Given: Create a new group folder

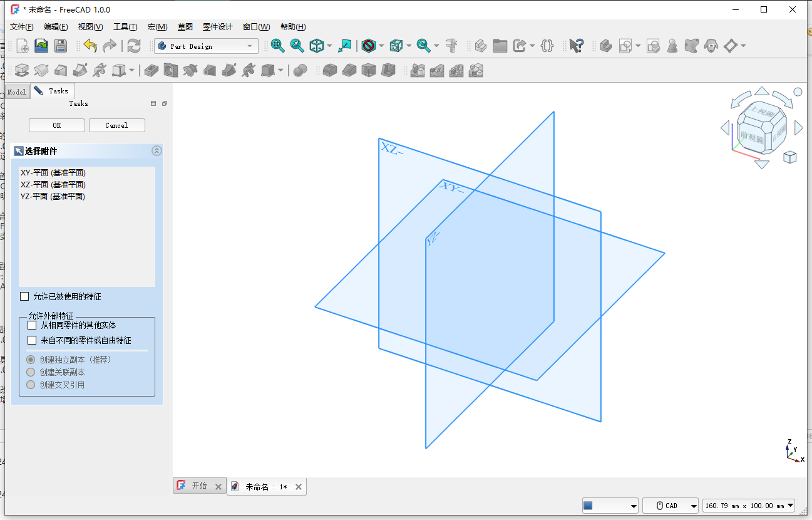Looking at the screenshot, I should pos(500,46).
